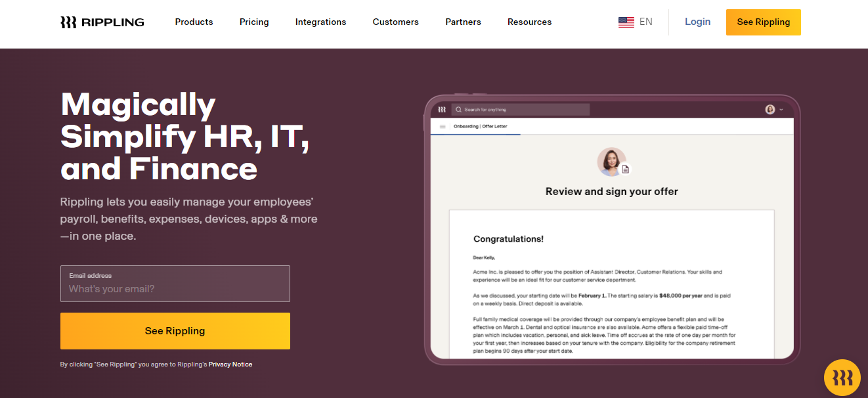Click the See Rippling button in the header
Image resolution: width=868 pixels, height=398 pixels.
[x=763, y=22]
